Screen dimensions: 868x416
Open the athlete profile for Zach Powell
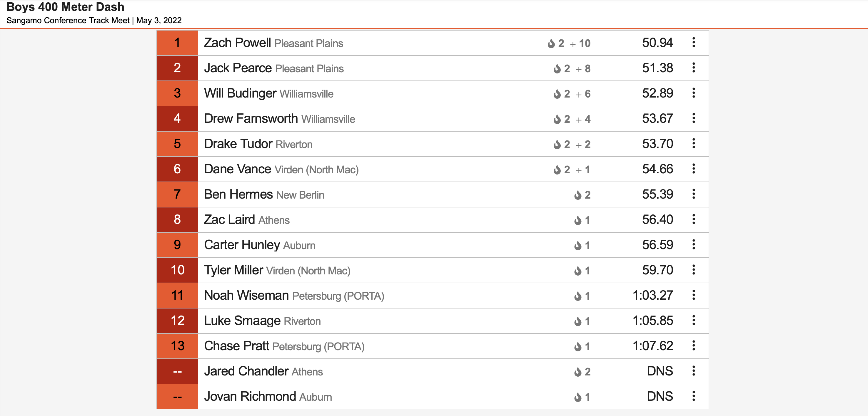tap(237, 43)
